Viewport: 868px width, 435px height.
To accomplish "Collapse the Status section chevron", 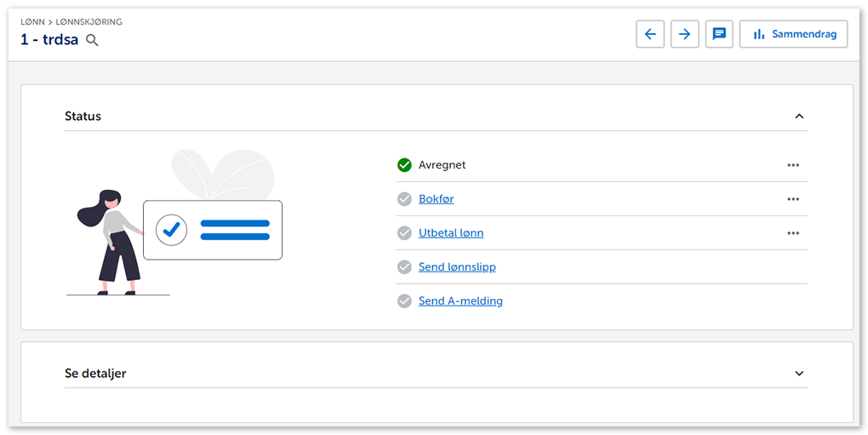I will click(x=799, y=117).
